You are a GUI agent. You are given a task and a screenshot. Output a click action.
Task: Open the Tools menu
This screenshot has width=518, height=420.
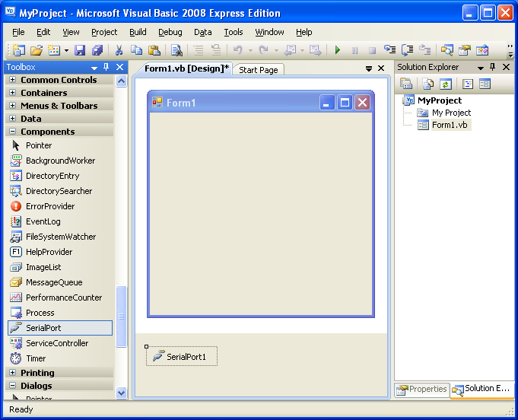click(x=234, y=32)
